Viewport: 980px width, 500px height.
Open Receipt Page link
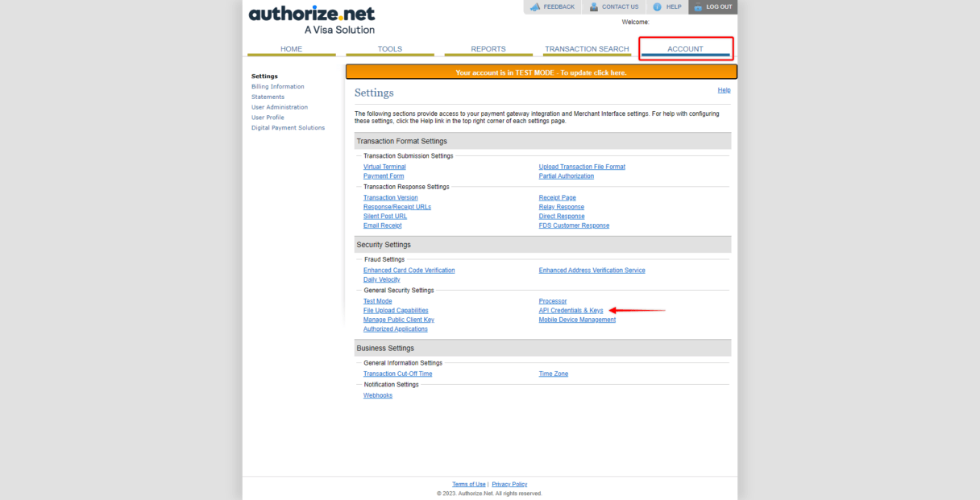coord(558,198)
